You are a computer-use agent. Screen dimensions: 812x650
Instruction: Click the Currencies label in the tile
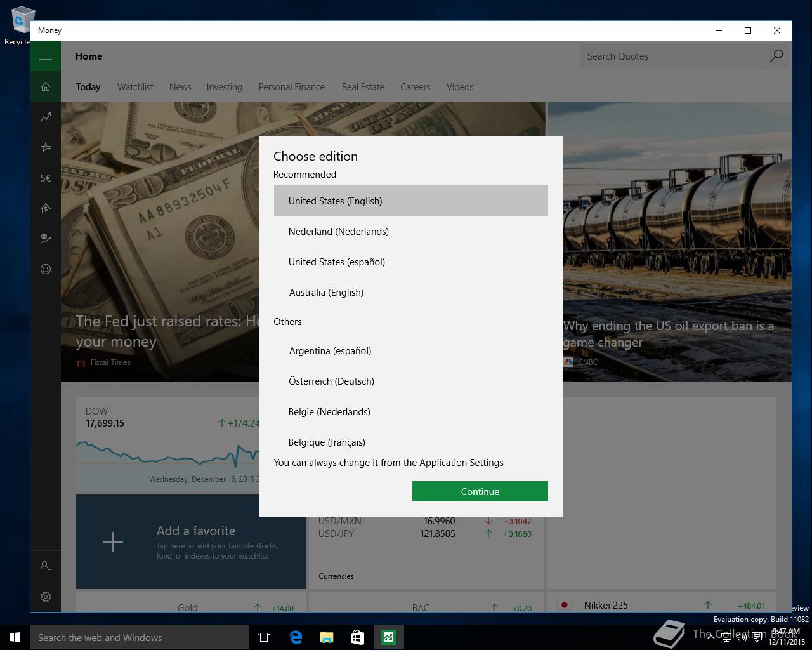[x=336, y=576]
